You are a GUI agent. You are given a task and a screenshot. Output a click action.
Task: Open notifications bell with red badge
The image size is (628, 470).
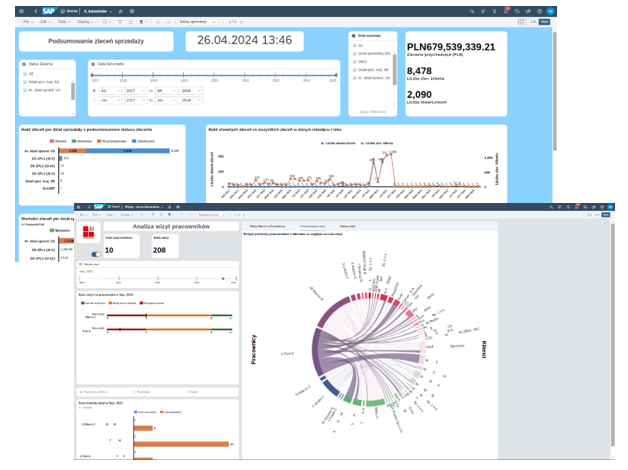[x=507, y=11]
